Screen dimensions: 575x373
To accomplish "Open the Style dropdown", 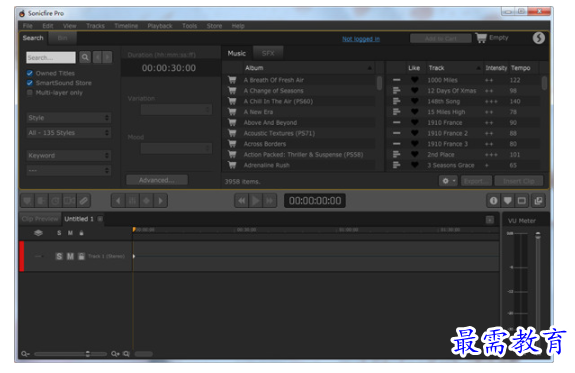I will pyautogui.click(x=69, y=118).
